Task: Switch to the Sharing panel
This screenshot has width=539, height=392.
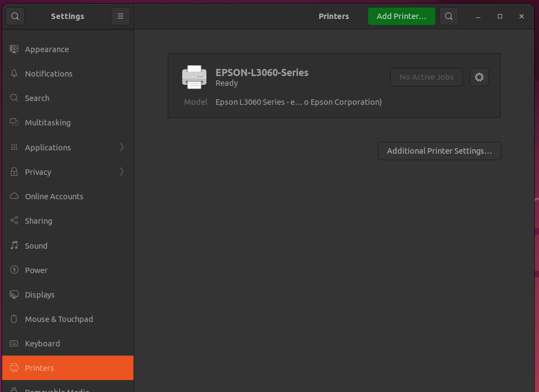Action: tap(68, 221)
